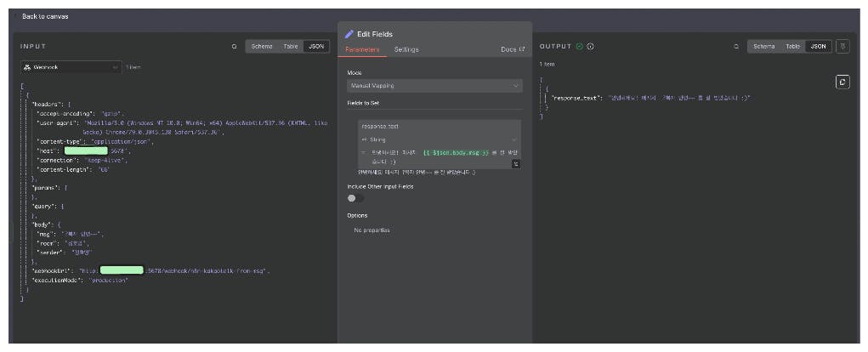The height and width of the screenshot is (352, 868).
Task: Click the "production" value
Action: (109, 281)
